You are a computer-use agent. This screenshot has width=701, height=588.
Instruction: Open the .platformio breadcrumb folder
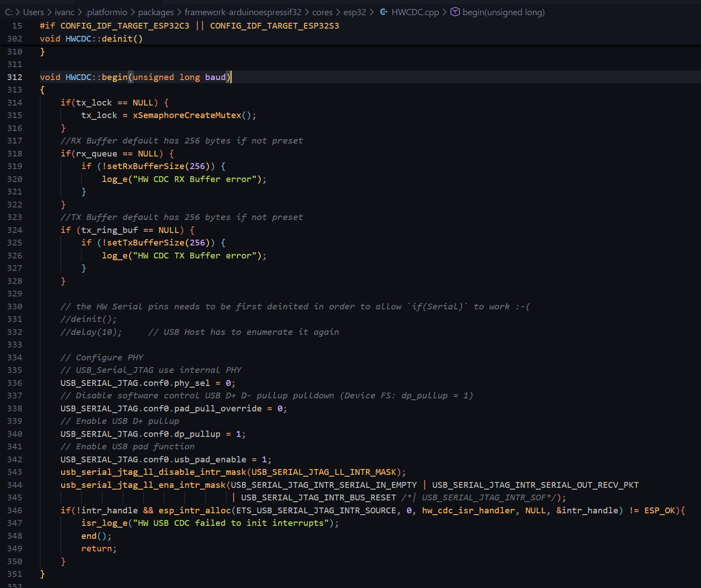coord(106,12)
